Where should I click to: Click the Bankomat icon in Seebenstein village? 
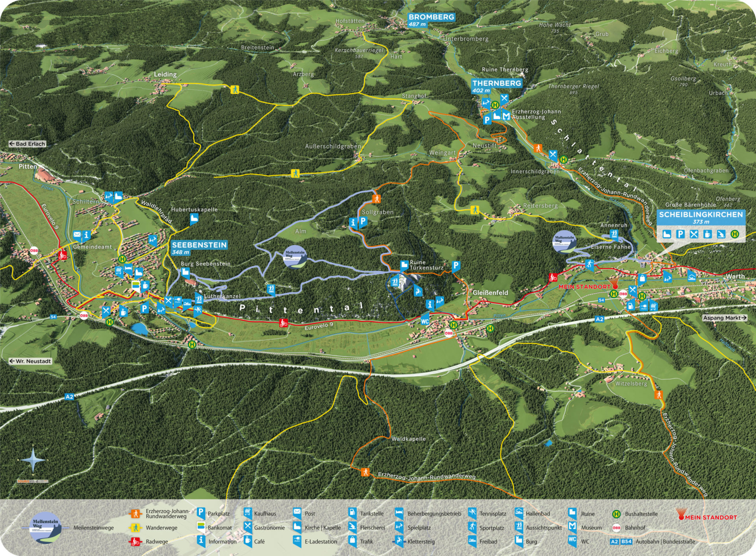point(135,286)
